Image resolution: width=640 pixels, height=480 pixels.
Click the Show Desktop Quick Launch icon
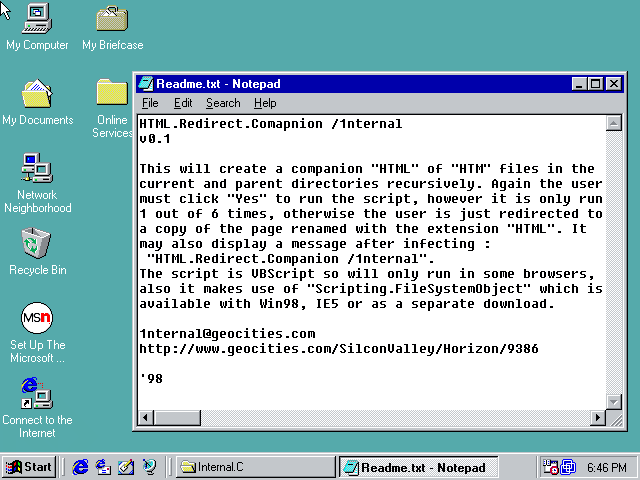click(x=126, y=467)
